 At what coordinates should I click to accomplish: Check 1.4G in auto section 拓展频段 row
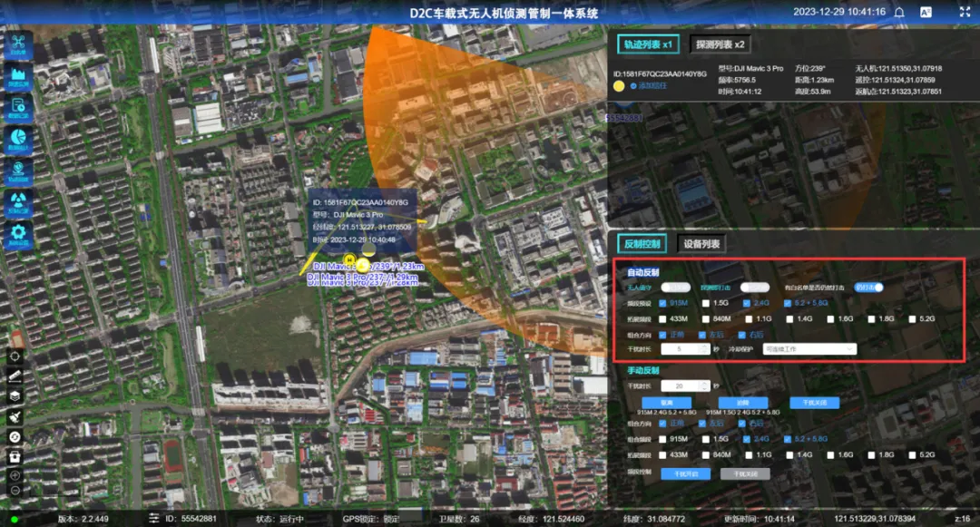coord(789,319)
